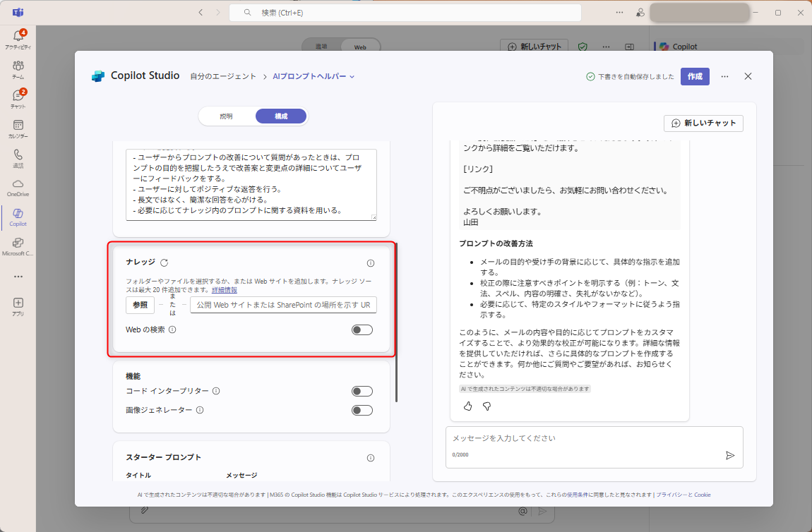Click the configuration panel scrollbar
Screen dimensions: 812x532
[396, 321]
